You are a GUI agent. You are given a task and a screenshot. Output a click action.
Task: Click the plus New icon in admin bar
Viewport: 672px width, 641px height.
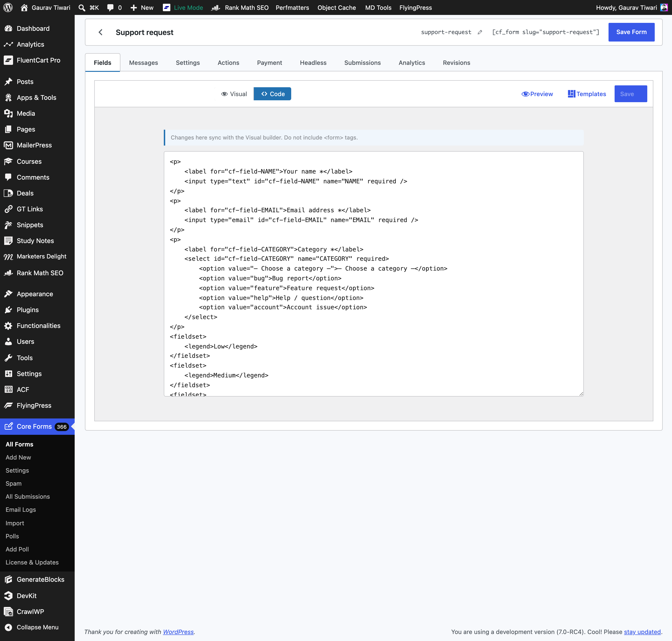[134, 7]
